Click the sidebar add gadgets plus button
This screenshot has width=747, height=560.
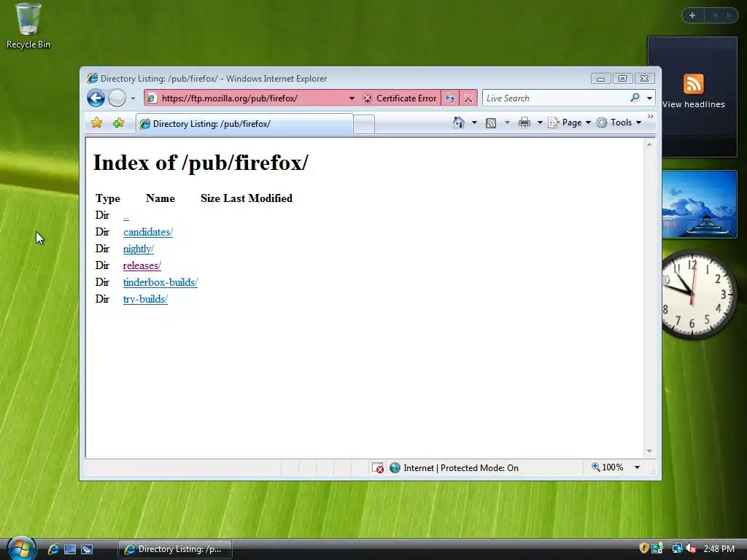(x=692, y=15)
